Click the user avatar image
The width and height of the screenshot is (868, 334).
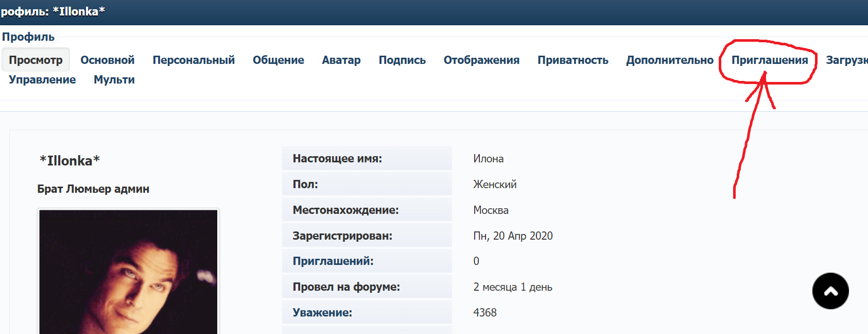click(x=128, y=272)
